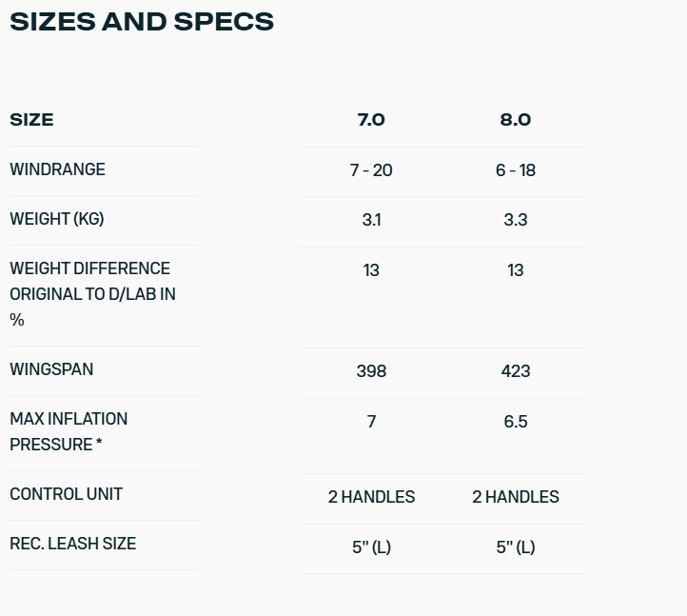The image size is (687, 616).
Task: Click the Weight Difference Original to D/LAB label
Action: (92, 294)
